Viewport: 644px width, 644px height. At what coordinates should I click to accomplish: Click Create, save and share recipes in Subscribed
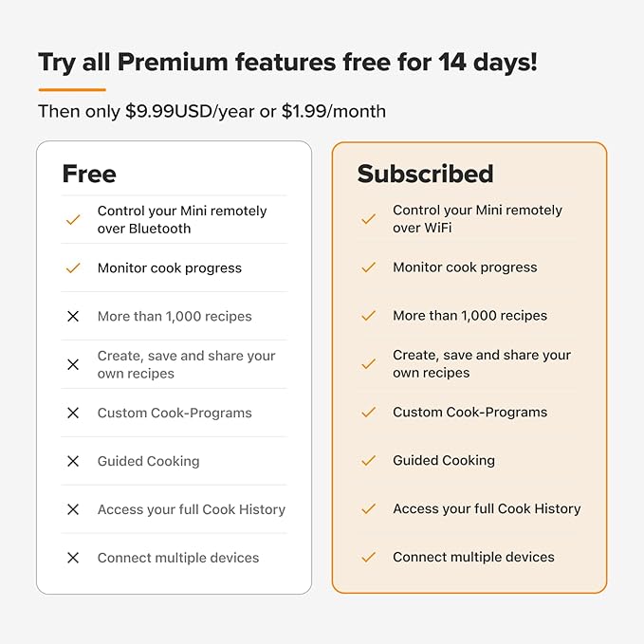click(482, 363)
